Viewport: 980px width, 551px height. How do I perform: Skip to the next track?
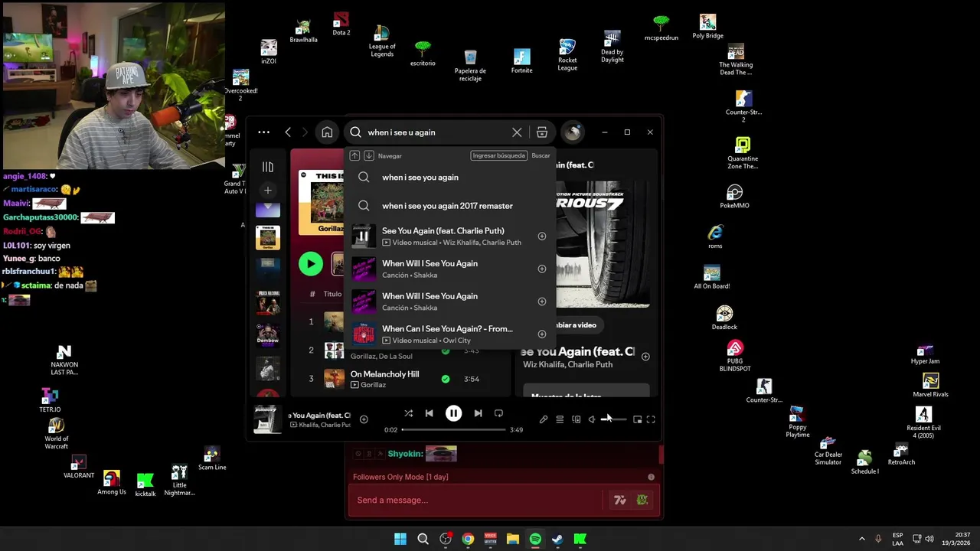pyautogui.click(x=478, y=413)
